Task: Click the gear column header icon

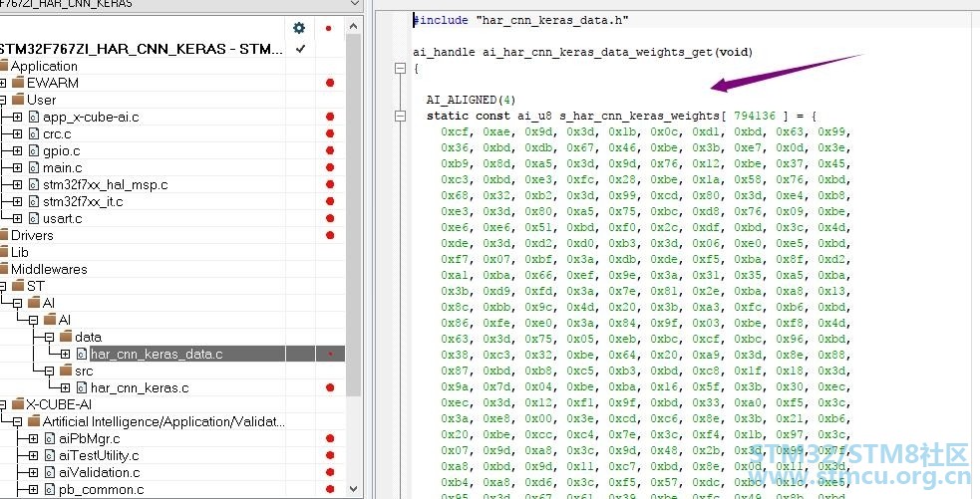Action: tap(299, 28)
